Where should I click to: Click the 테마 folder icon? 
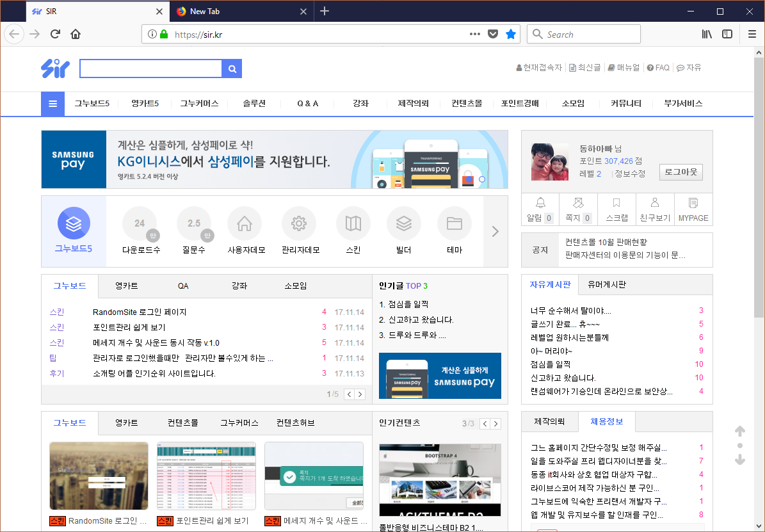454,223
